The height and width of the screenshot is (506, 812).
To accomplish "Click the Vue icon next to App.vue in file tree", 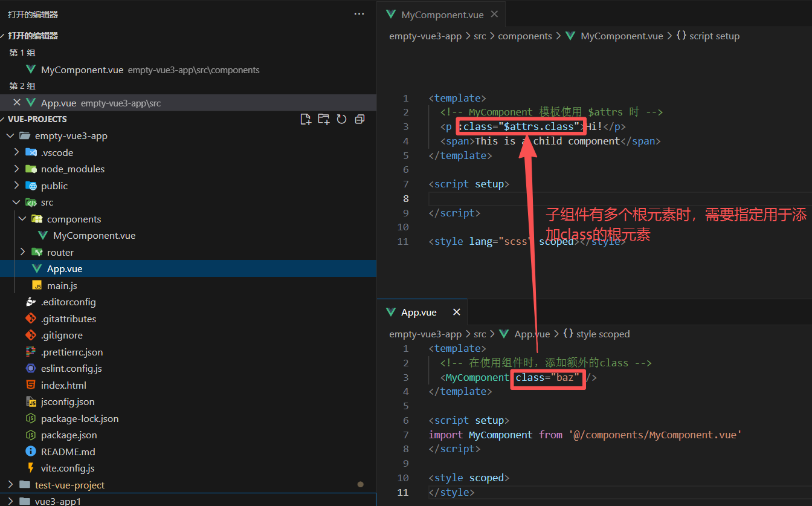I will 37,269.
